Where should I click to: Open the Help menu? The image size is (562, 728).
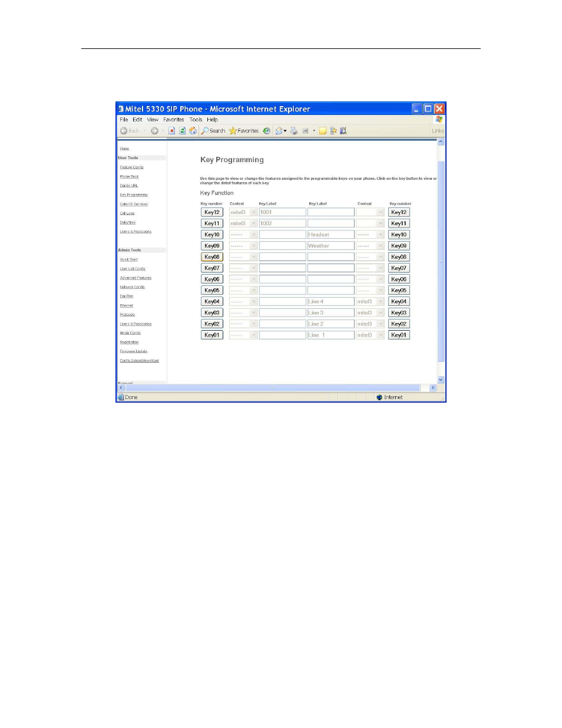tap(212, 120)
